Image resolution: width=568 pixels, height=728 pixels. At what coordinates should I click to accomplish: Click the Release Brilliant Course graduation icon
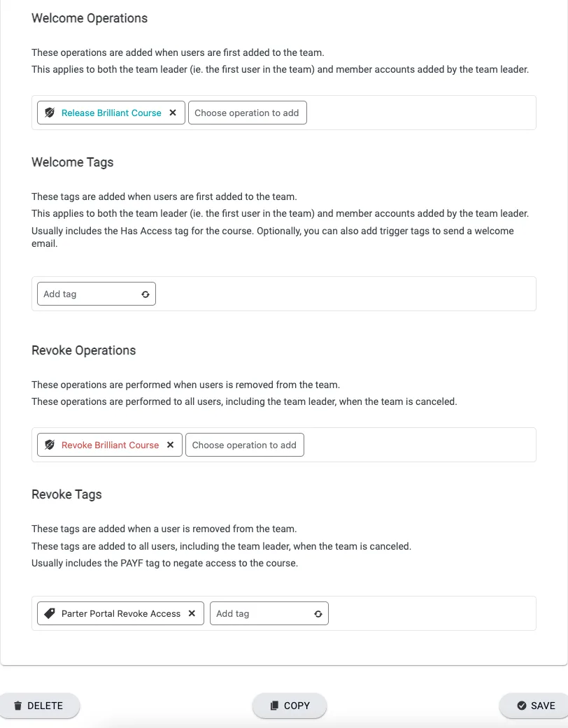tap(50, 113)
